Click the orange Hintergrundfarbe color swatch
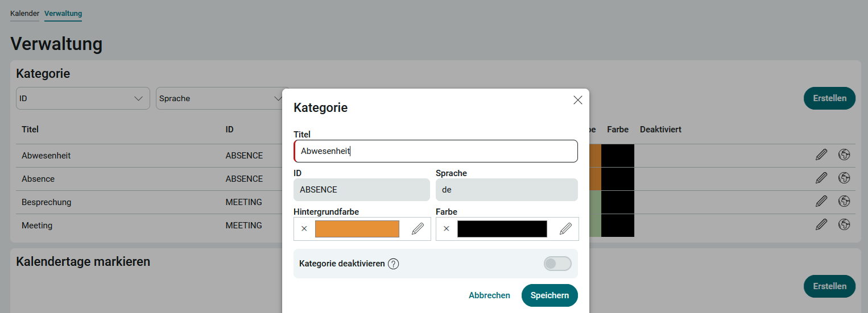The height and width of the screenshot is (313, 868). (x=357, y=229)
